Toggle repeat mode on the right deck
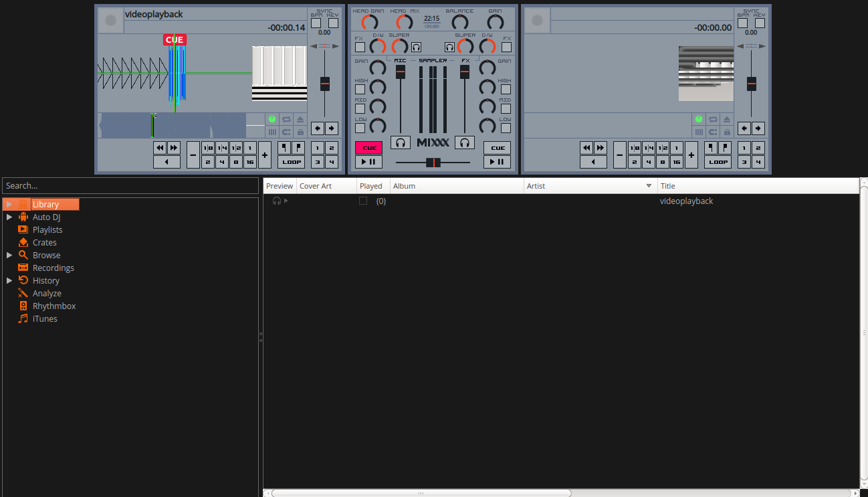This screenshot has height=497, width=868. (713, 119)
